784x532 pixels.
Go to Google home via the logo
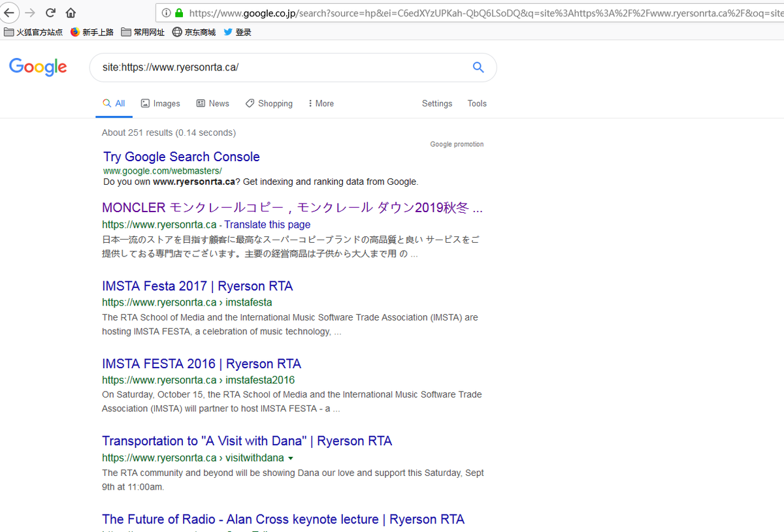pyautogui.click(x=38, y=67)
